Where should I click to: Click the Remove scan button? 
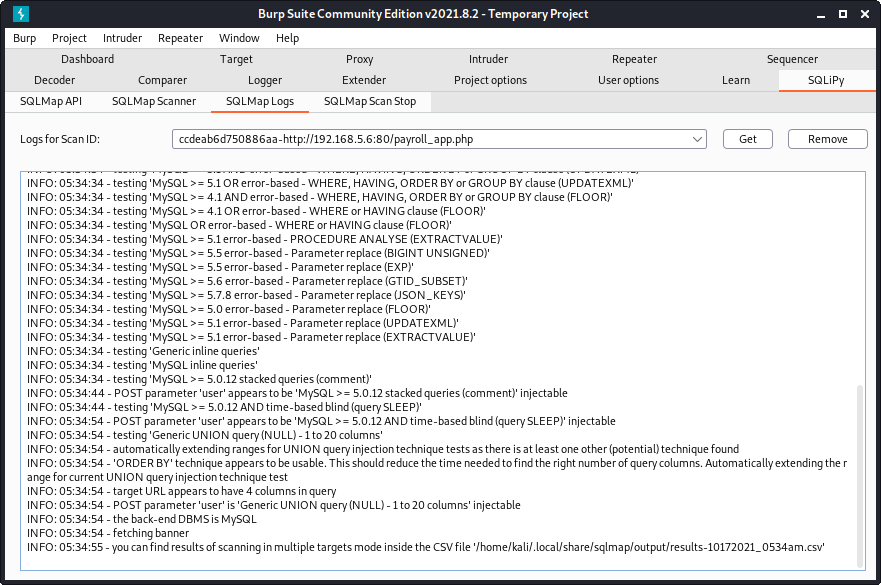tap(827, 139)
